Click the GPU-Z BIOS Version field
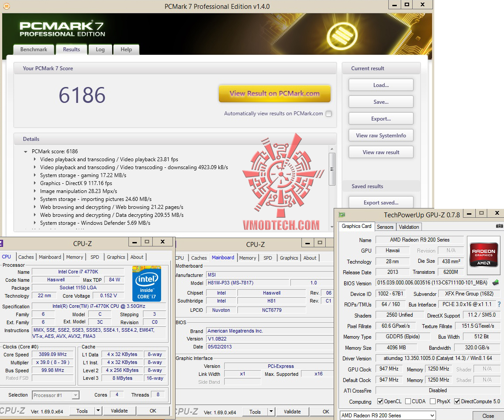Image resolution: width=504 pixels, height=420 pixels. pyautogui.click(x=432, y=283)
